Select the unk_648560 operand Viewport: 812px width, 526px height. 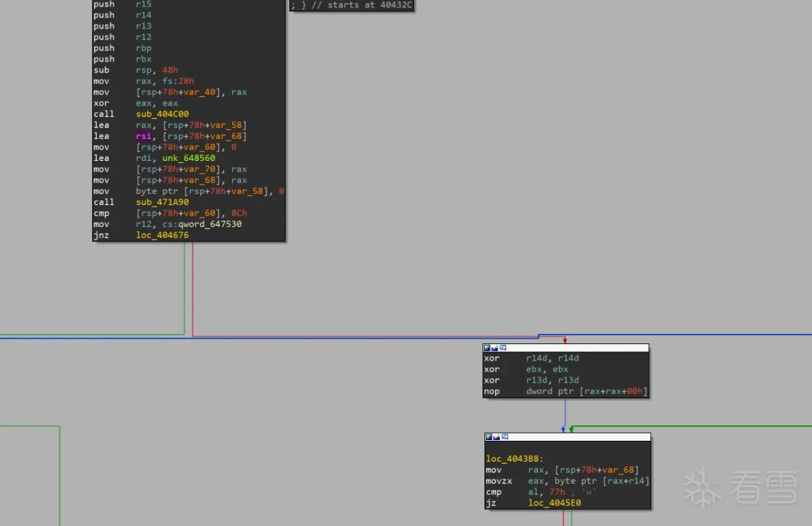click(x=189, y=158)
